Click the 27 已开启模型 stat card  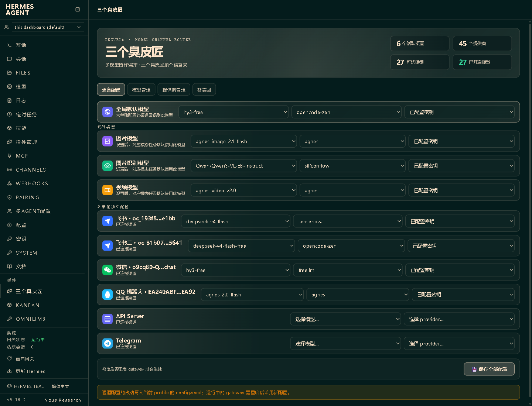tap(482, 62)
